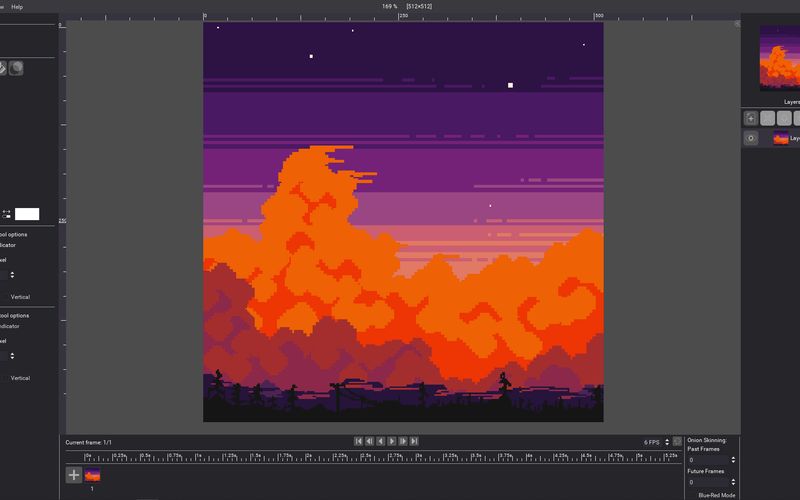Jump to the last frame
Screen dimensions: 800x500
tap(414, 441)
